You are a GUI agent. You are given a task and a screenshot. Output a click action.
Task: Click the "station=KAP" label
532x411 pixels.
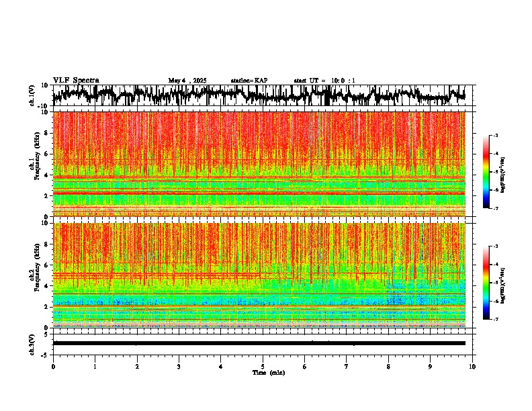249,81
